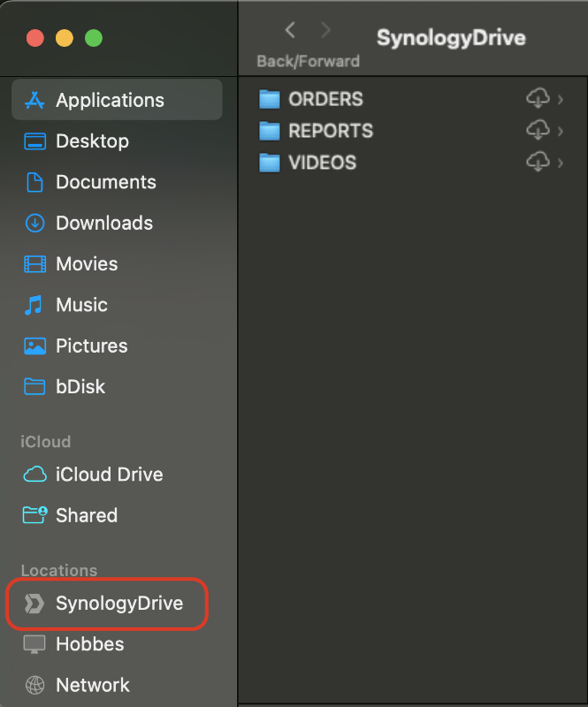
Task: Go forward using the Forward arrow
Action: coord(325,30)
